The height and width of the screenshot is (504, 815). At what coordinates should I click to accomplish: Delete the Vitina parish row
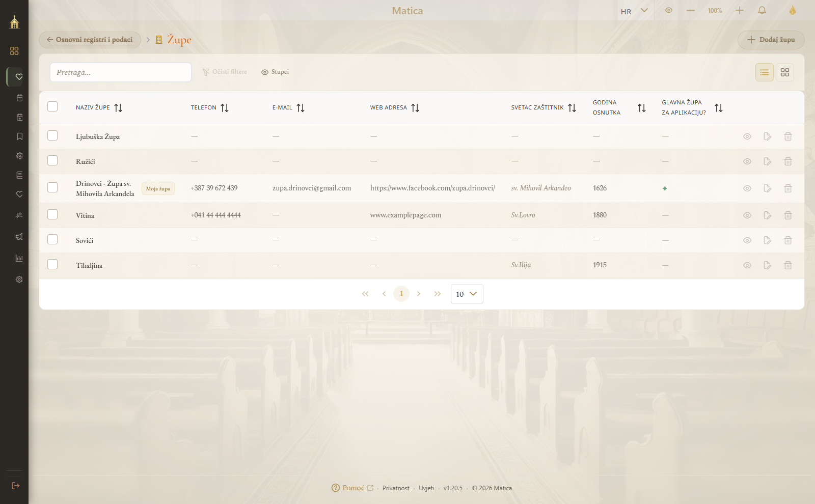(788, 215)
